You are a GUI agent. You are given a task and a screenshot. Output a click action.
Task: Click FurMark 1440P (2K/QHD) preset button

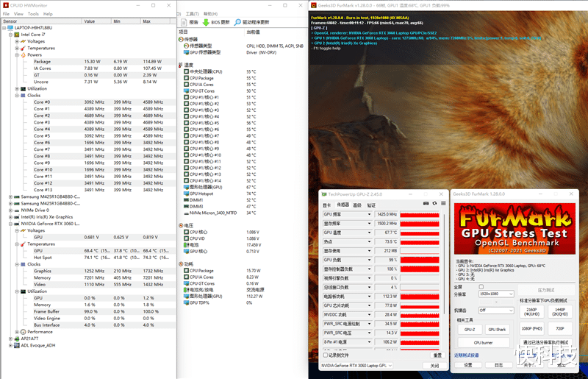pyautogui.click(x=560, y=312)
